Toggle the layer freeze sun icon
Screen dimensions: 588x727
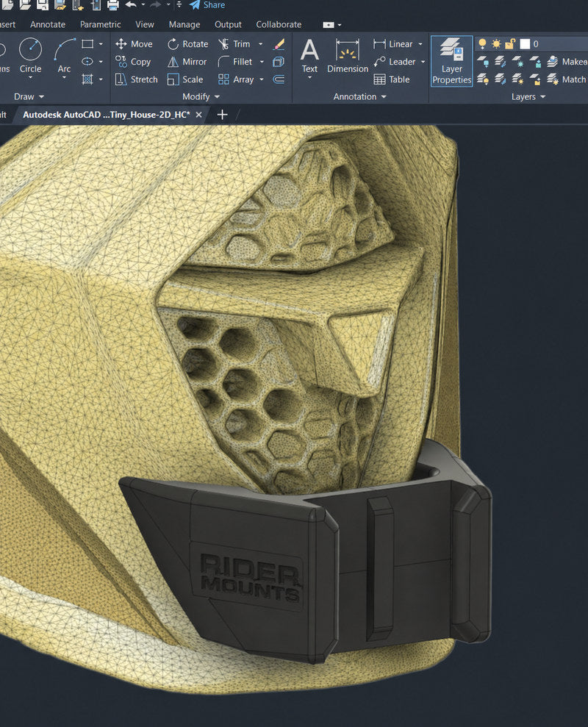click(x=496, y=43)
